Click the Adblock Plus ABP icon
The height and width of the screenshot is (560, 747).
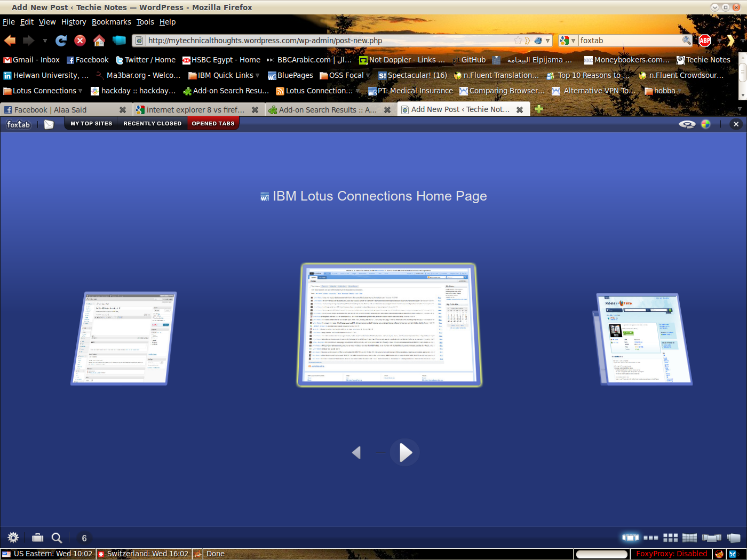(705, 41)
